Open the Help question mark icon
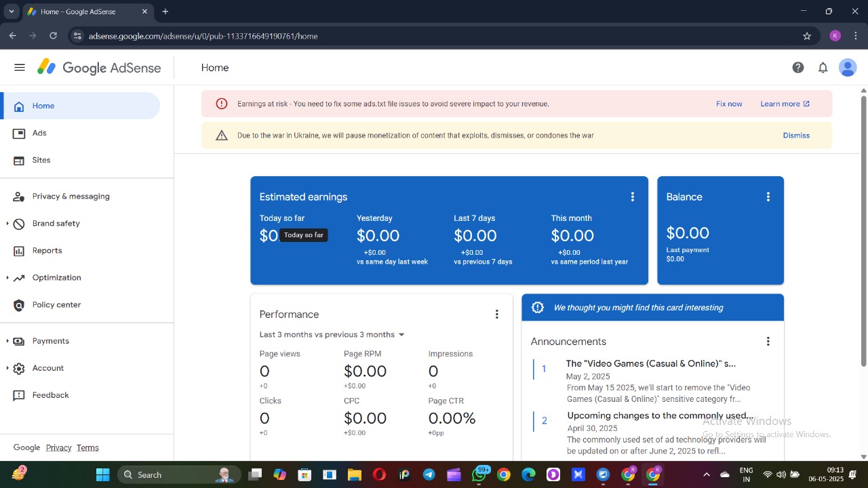The height and width of the screenshot is (488, 868). [798, 68]
